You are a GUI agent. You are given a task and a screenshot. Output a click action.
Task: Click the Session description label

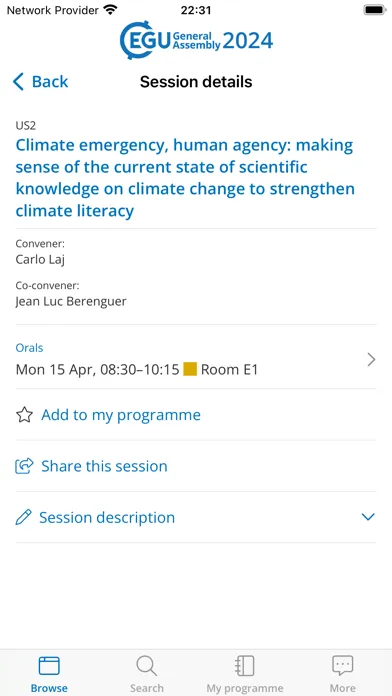(107, 518)
